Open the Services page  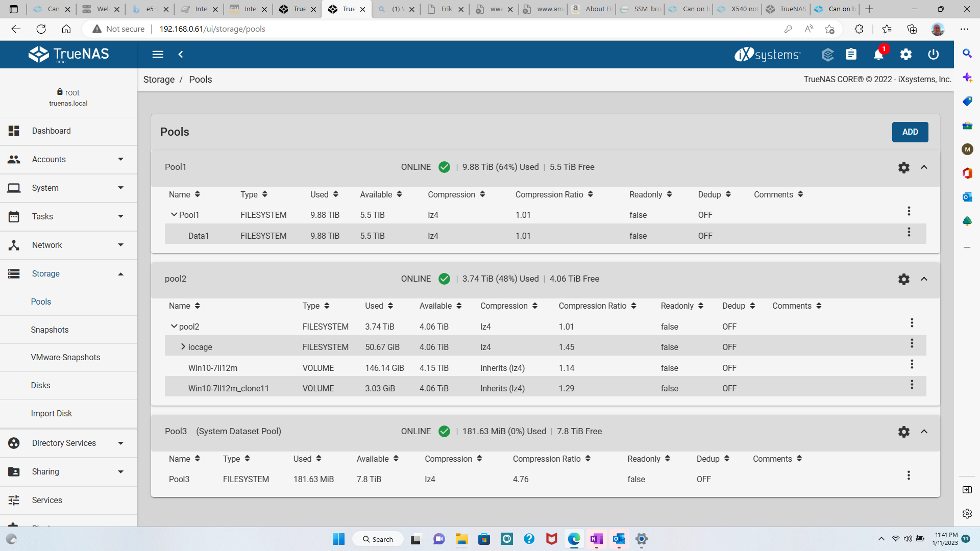(x=68, y=500)
